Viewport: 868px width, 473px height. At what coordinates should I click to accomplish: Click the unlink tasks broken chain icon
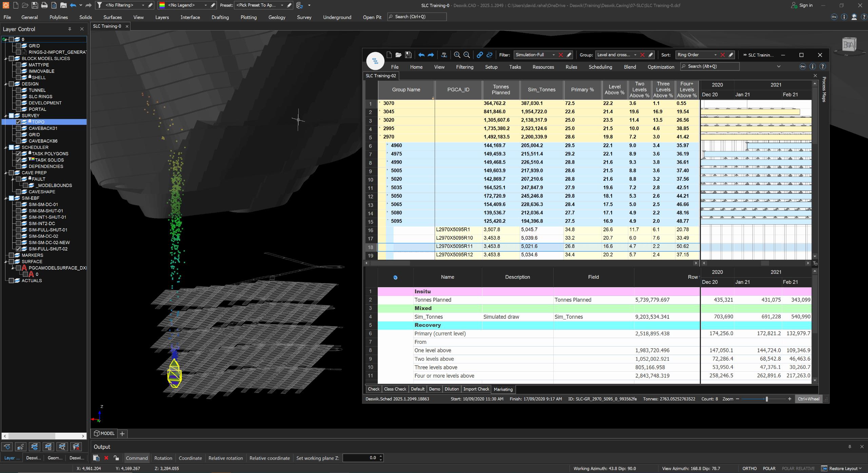click(489, 55)
